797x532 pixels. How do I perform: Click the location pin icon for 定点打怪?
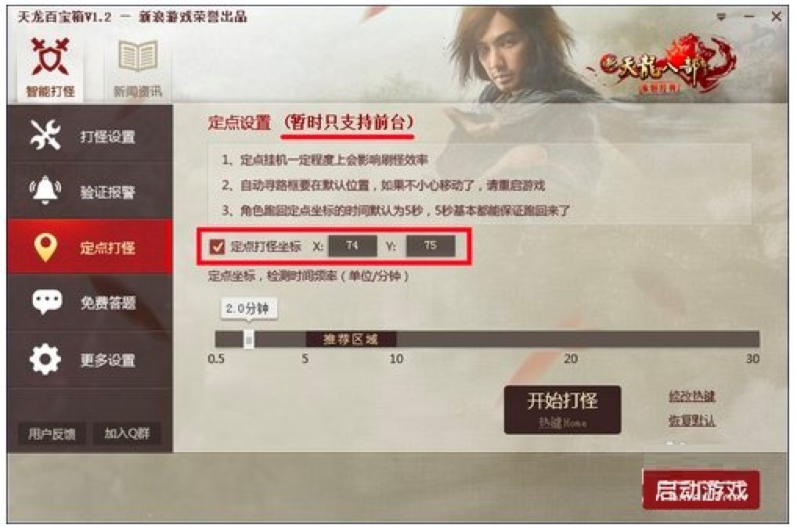[45, 247]
